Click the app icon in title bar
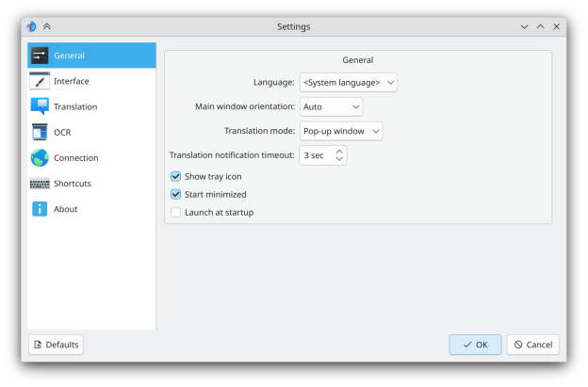588x387 pixels. (31, 26)
